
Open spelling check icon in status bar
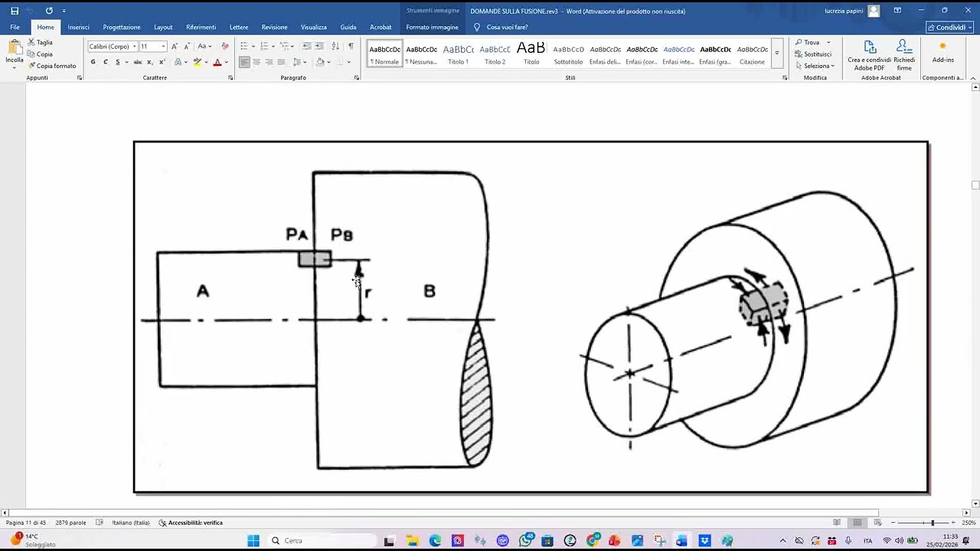coord(100,523)
